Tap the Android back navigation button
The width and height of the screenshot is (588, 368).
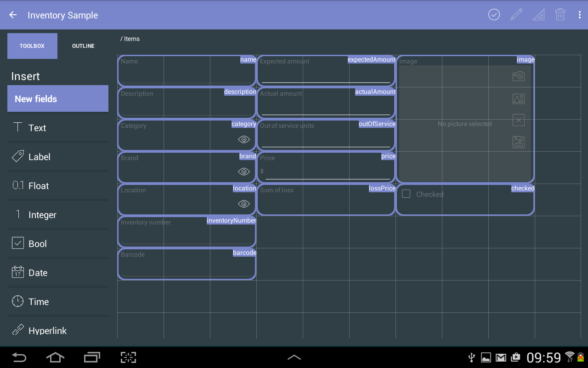pos(19,357)
